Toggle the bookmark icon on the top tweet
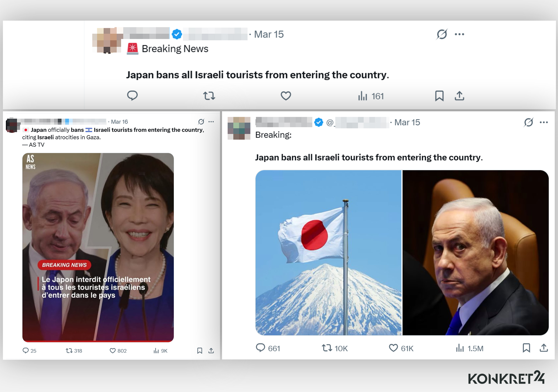The height and width of the screenshot is (392, 558). [439, 96]
